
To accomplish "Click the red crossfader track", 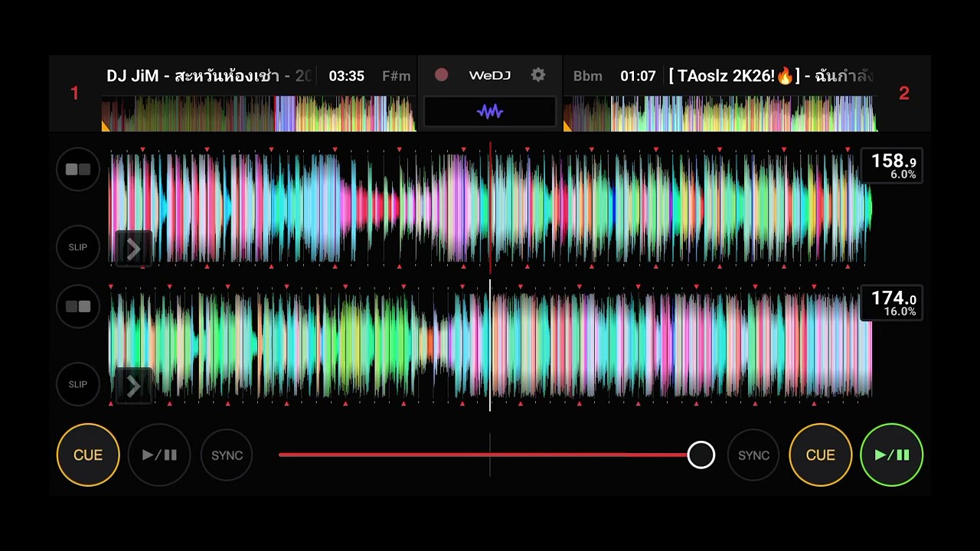I will click(x=483, y=455).
